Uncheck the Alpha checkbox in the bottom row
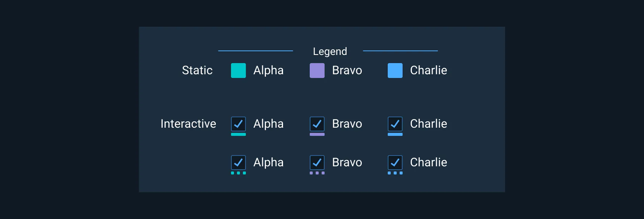Viewport: 644px width, 219px height. (x=238, y=163)
